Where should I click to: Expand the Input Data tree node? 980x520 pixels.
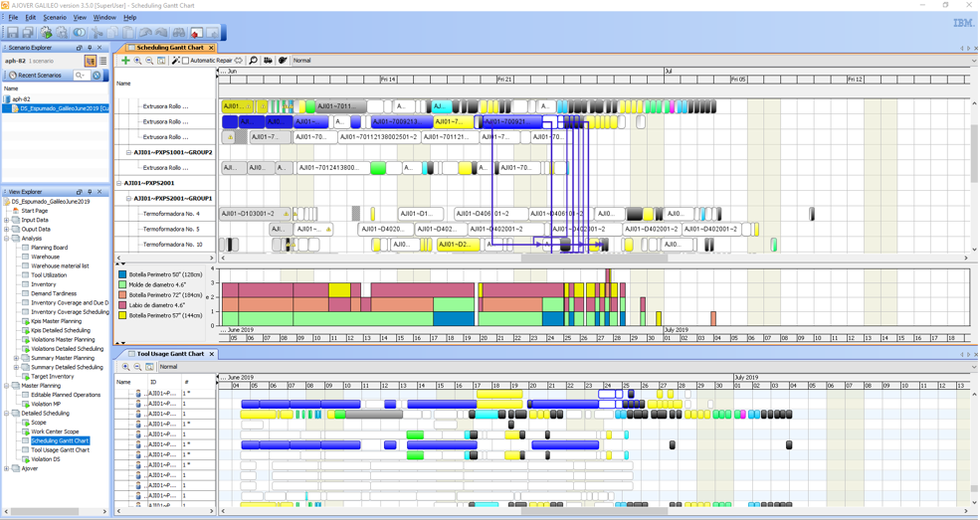point(6,220)
